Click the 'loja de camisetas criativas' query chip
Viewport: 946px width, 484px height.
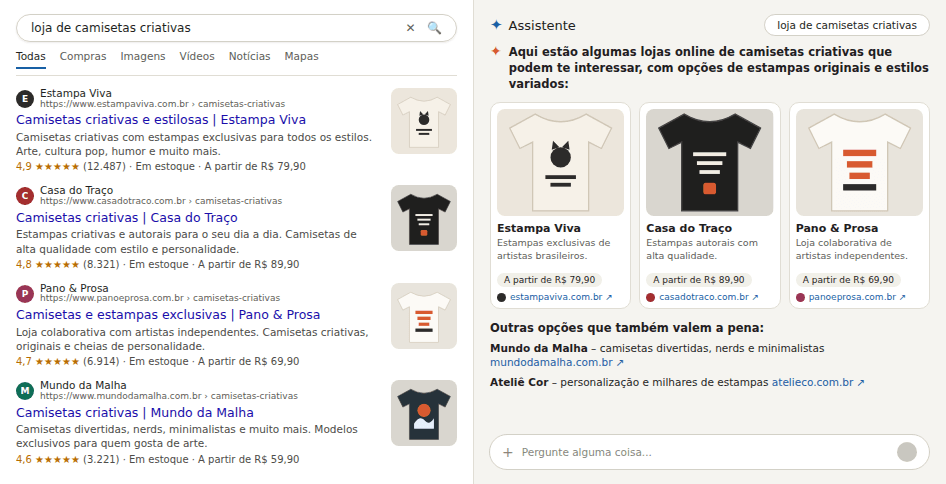point(846,25)
